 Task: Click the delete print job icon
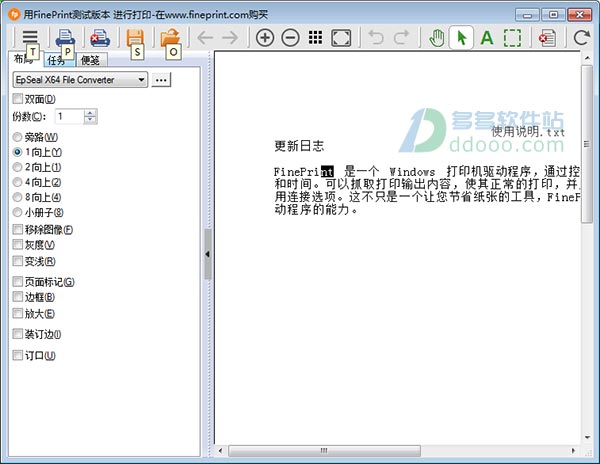click(x=100, y=37)
